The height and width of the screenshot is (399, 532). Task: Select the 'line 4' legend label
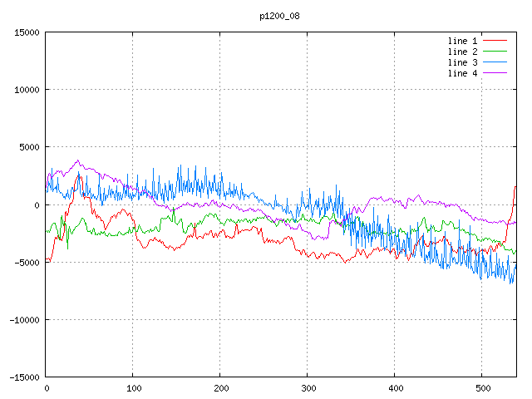point(463,73)
